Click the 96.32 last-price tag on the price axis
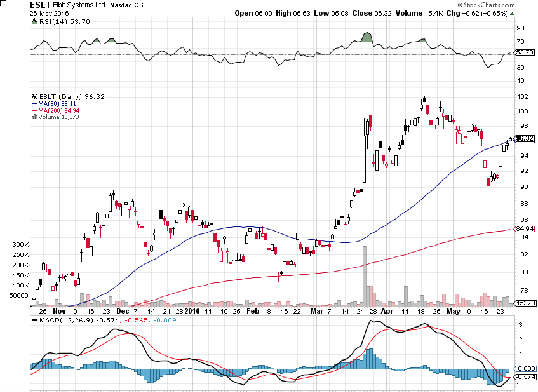Image resolution: width=538 pixels, height=392 pixels. click(525, 138)
